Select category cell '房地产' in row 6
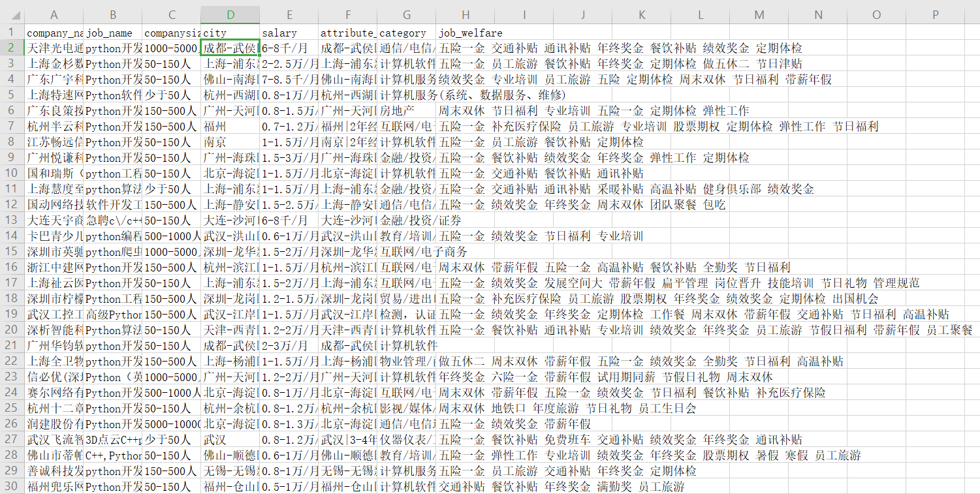The width and height of the screenshot is (980, 494). point(407,111)
